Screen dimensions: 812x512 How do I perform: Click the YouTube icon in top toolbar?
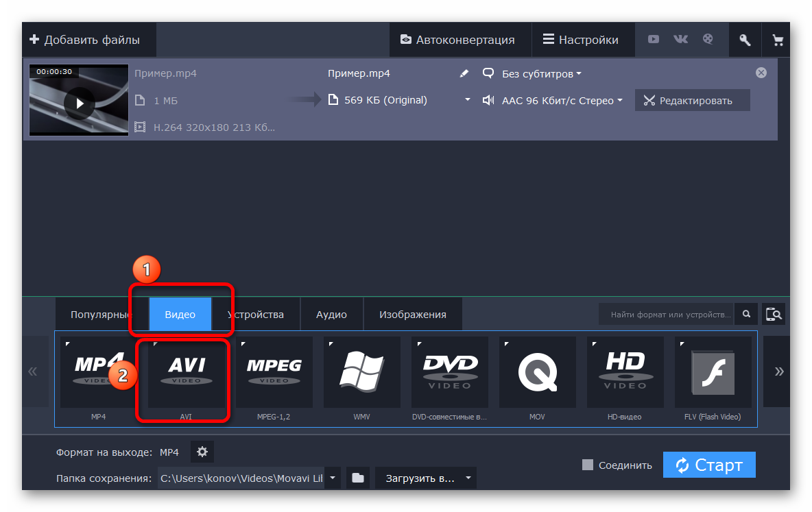(654, 40)
